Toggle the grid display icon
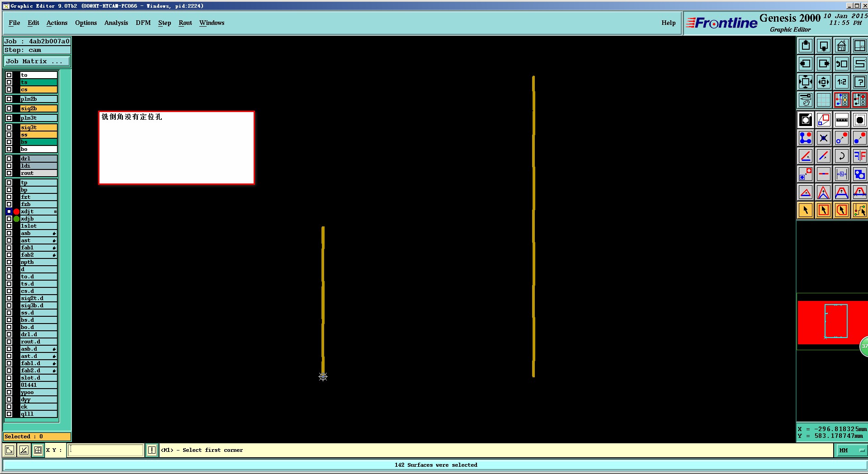 coord(824,100)
